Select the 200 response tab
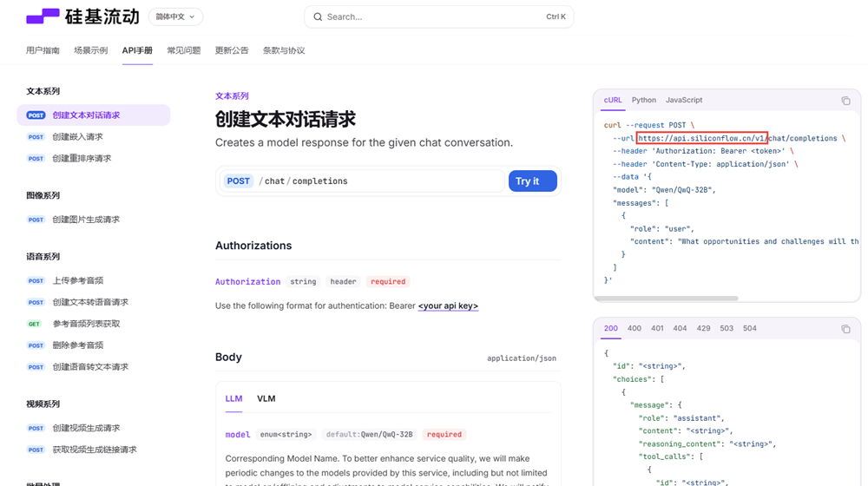Screen dimensions: 868x486 point(610,328)
